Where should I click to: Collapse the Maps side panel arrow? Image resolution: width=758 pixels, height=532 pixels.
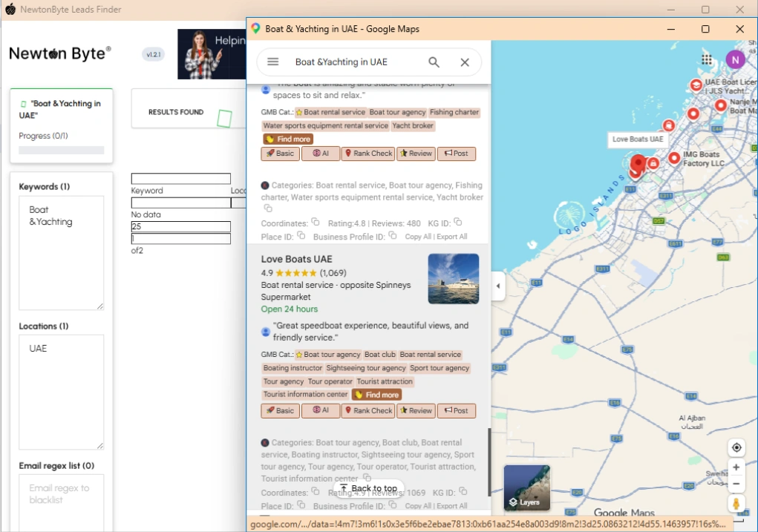498,286
